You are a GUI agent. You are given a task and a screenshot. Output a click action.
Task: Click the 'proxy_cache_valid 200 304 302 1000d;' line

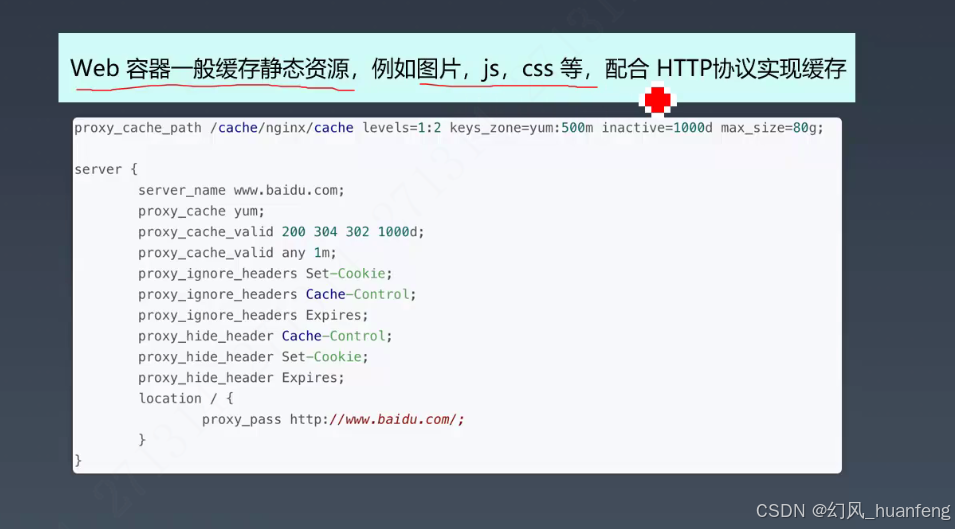[281, 232]
